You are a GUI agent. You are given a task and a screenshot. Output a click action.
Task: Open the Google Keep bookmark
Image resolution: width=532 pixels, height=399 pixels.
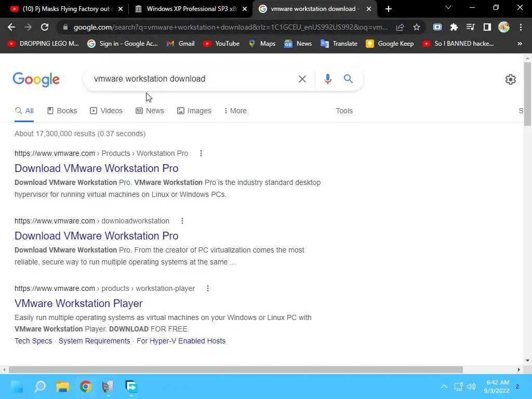tap(390, 44)
